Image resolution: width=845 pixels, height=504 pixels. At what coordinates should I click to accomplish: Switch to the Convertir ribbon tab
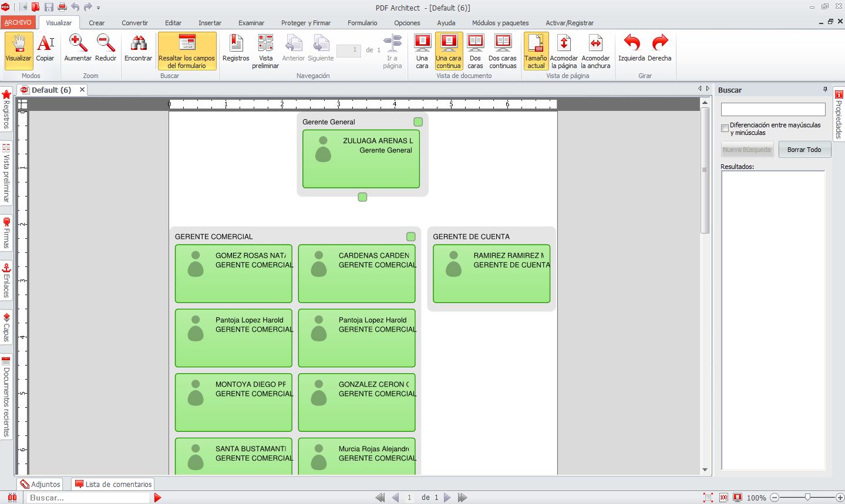click(135, 23)
